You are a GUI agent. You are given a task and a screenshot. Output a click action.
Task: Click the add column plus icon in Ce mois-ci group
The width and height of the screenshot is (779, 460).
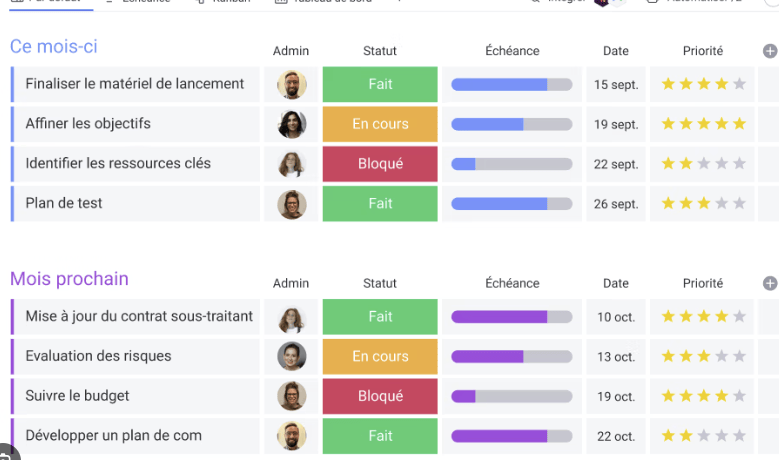tap(769, 51)
